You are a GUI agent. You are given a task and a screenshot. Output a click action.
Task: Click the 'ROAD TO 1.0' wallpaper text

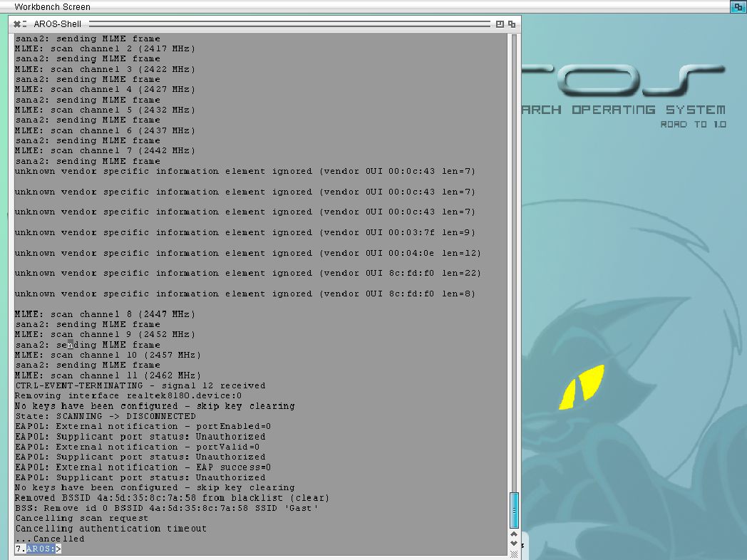(x=693, y=124)
